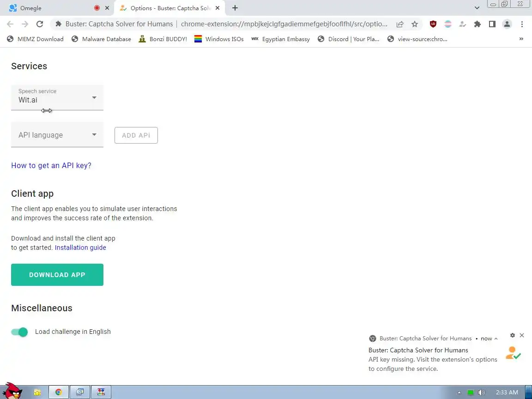
Task: Click the pink and blue striped extension icon
Action: [x=448, y=24]
